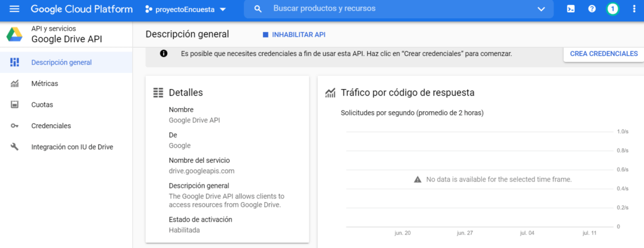
Task: Click the No data is available message
Action: tap(499, 180)
